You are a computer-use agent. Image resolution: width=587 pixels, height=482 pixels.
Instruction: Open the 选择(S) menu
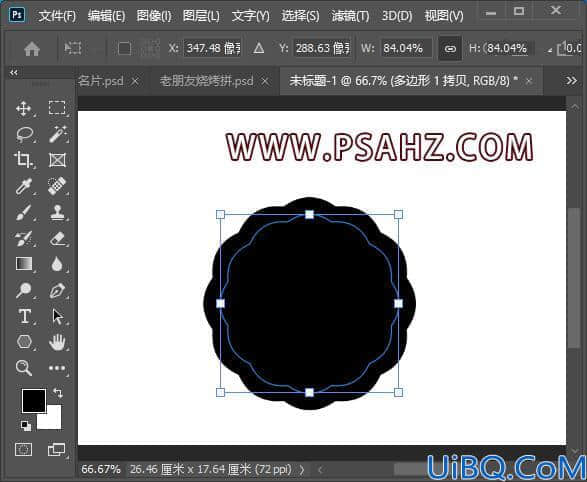click(300, 16)
